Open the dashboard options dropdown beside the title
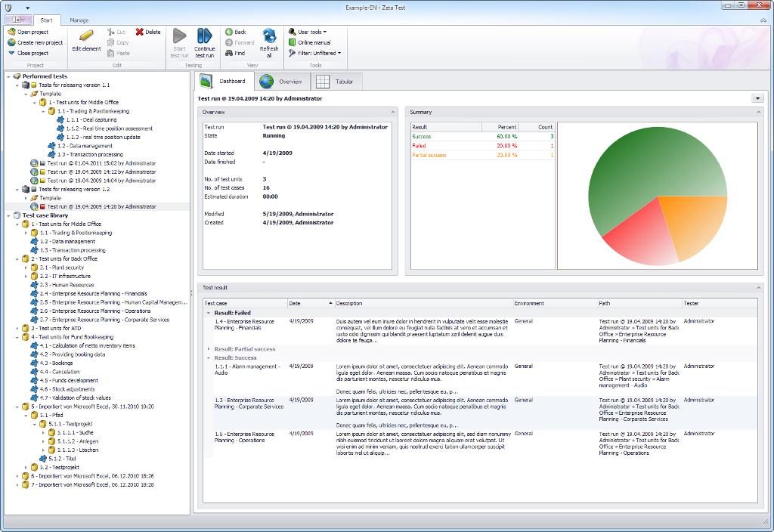The height and width of the screenshot is (532, 774). (x=757, y=99)
